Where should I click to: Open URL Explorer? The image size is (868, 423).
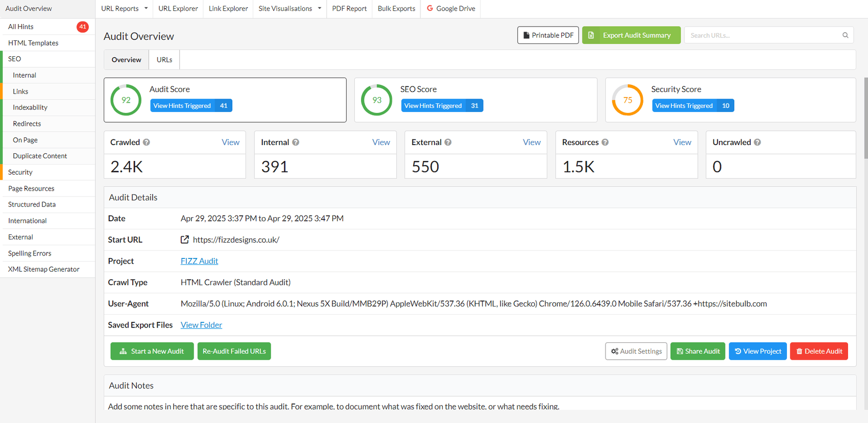pos(178,9)
